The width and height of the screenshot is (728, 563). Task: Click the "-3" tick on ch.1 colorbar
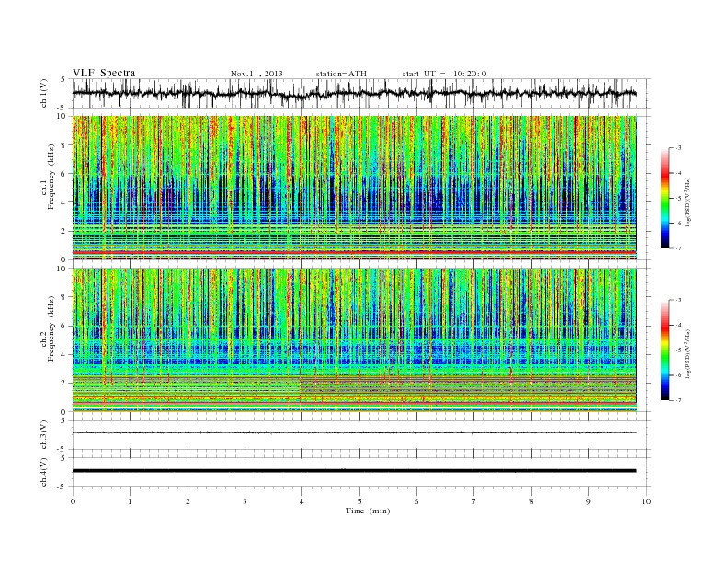click(678, 148)
